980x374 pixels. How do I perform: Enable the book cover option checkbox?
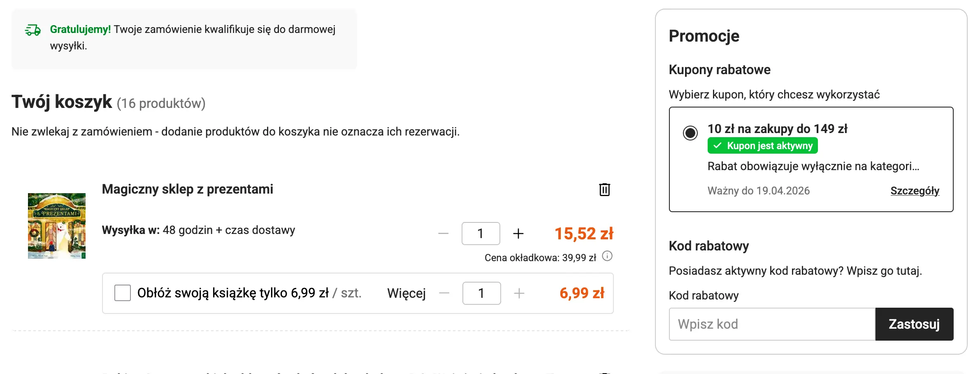pos(122,293)
